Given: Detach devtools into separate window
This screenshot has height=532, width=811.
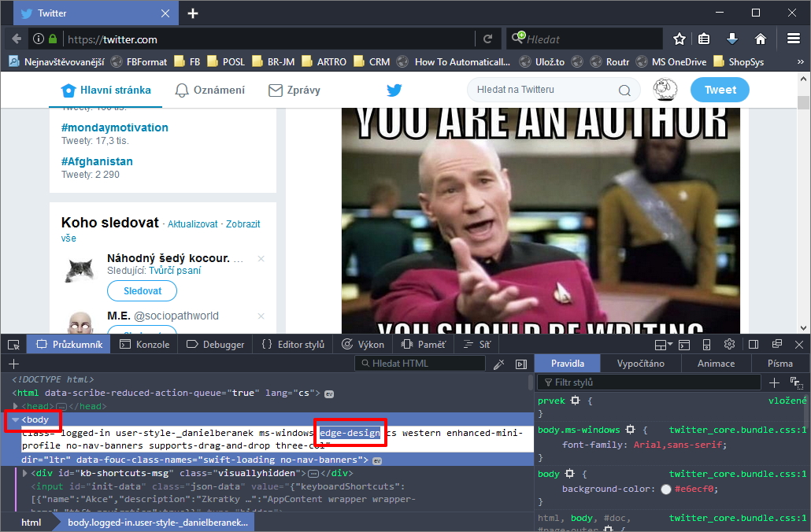Looking at the screenshot, I should [x=776, y=345].
